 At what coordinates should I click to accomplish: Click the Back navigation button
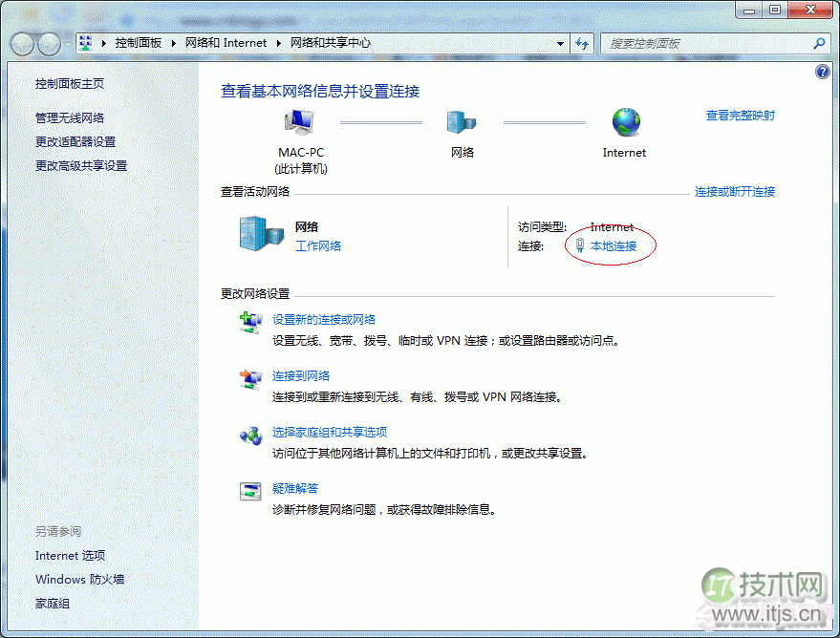23,44
